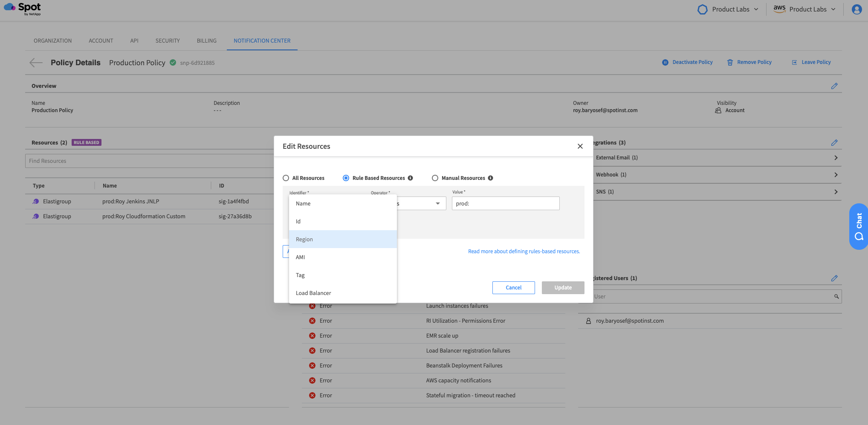Choose Region from the Identifier list
Screen dimensions: 868x425
(x=304, y=240)
